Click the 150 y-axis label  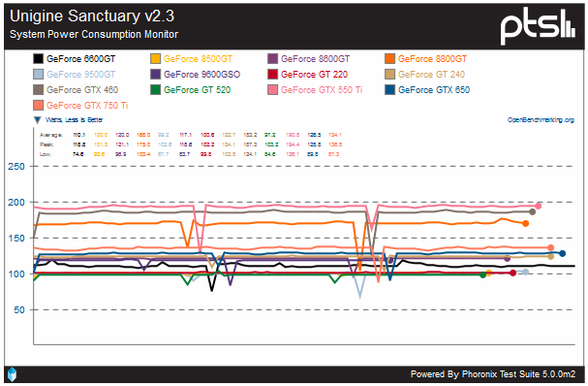pyautogui.click(x=16, y=238)
